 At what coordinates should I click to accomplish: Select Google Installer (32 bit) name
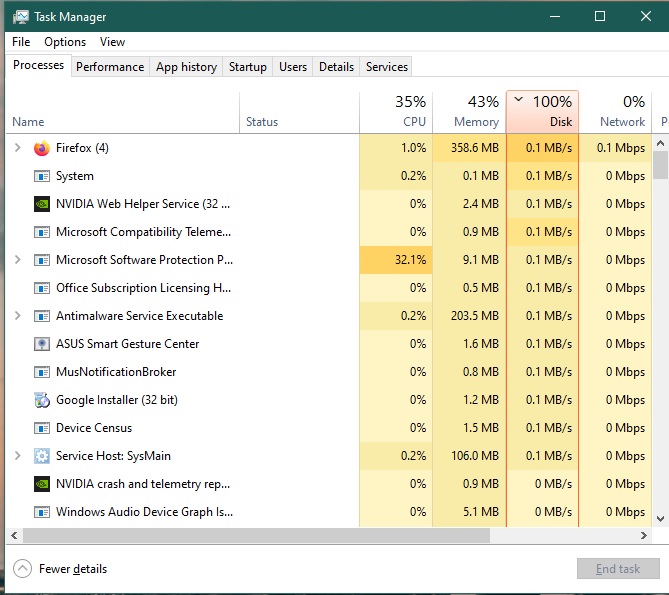117,400
